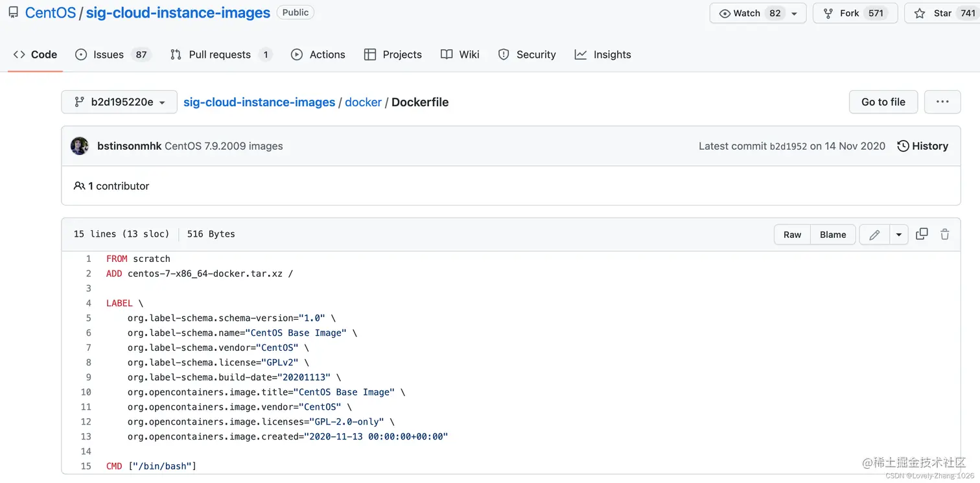Expand the edit options dropdown caret
This screenshot has width=980, height=483.
(x=898, y=235)
